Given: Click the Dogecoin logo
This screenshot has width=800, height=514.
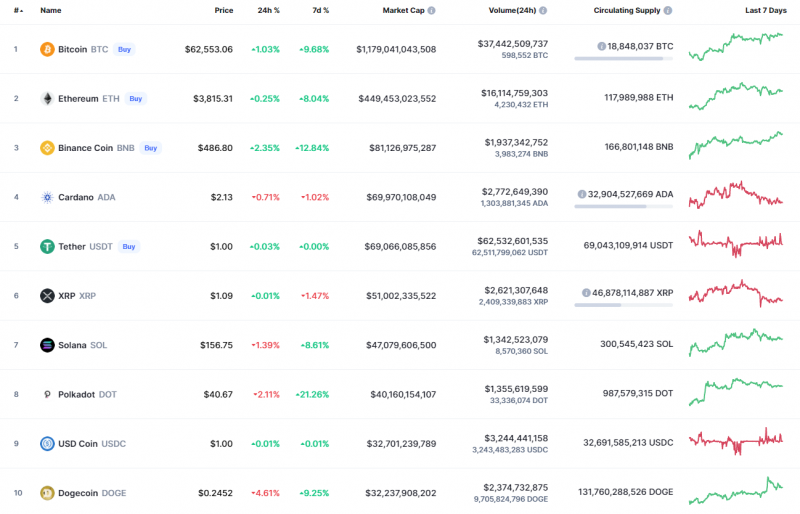Looking at the screenshot, I should pos(47,493).
